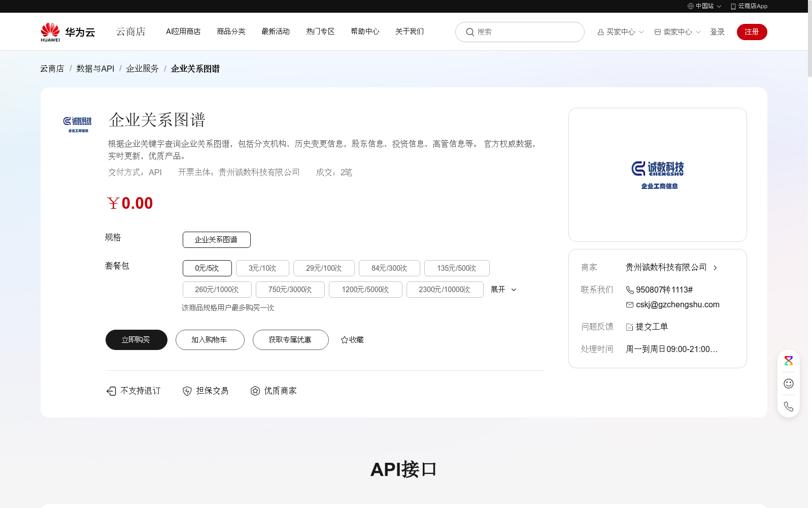The height and width of the screenshot is (508, 812).
Task: Click the envelope icon next to the email address
Action: [629, 305]
